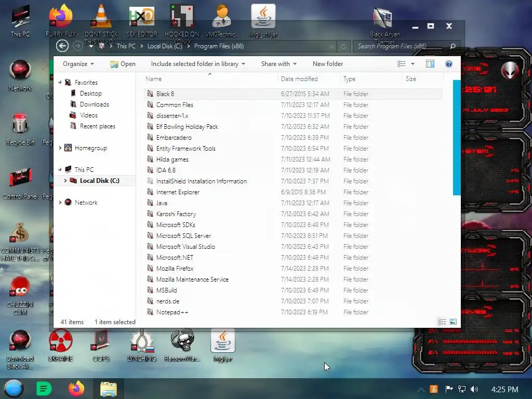Image resolution: width=532 pixels, height=399 pixels.
Task: Click the New folder button
Action: pyautogui.click(x=328, y=64)
